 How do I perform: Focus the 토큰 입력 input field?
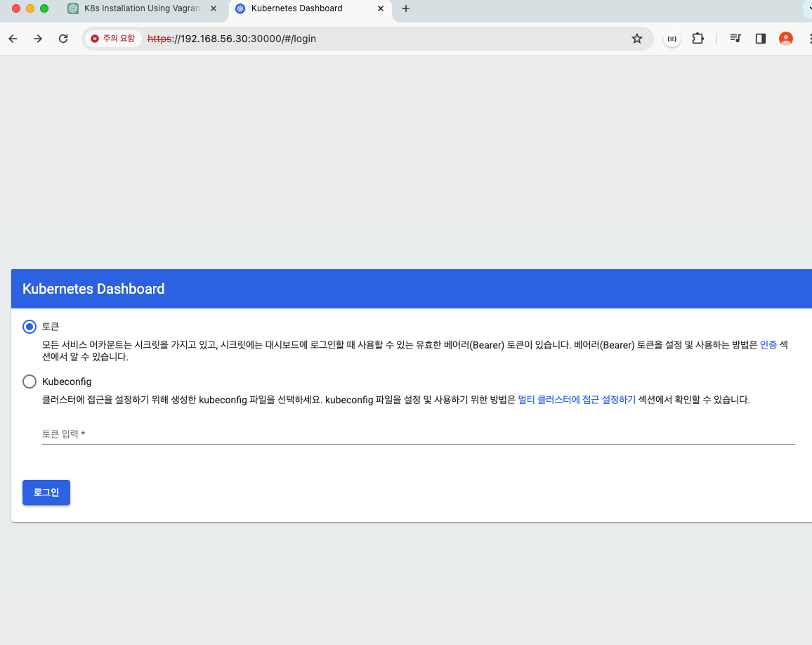419,434
